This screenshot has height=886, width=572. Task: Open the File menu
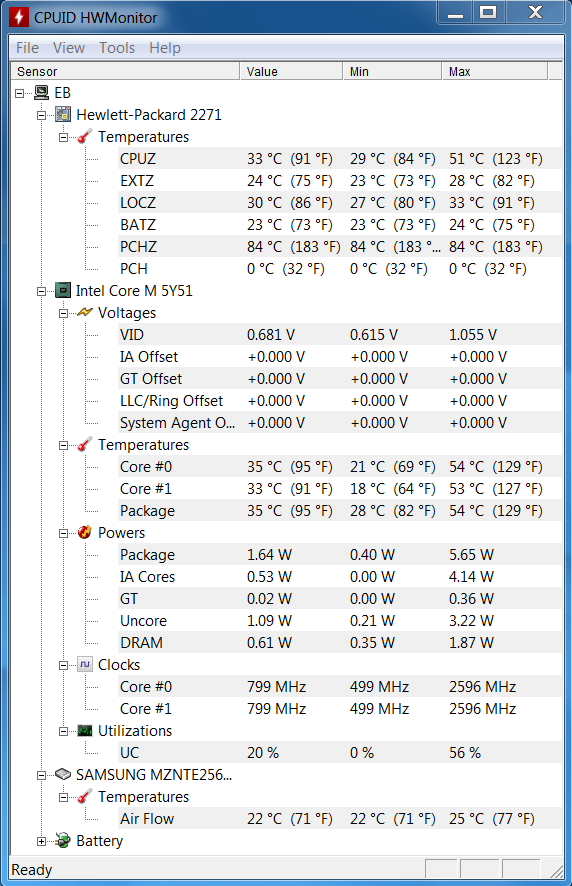[x=27, y=48]
